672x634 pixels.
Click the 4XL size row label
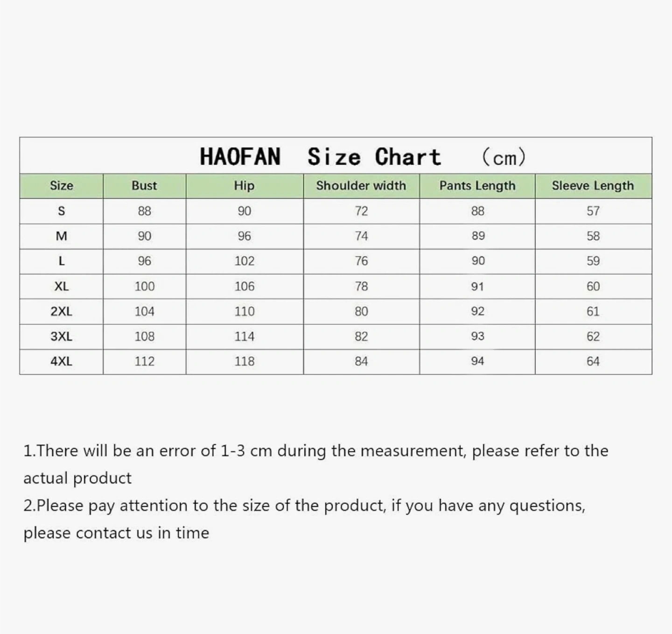[x=62, y=361]
